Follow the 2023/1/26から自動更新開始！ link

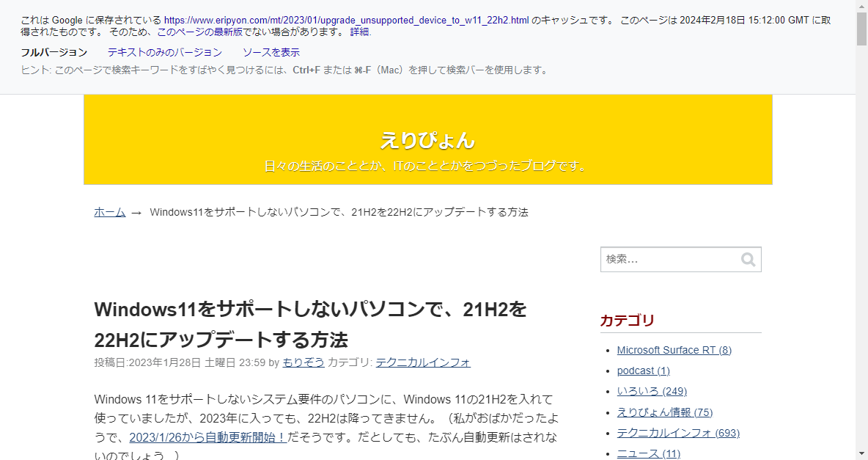point(207,437)
